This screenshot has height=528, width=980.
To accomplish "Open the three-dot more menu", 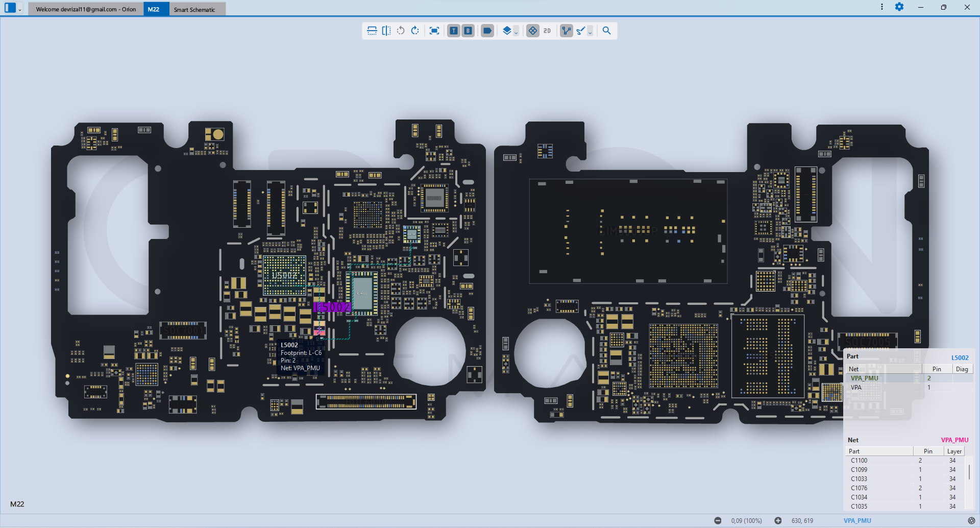I will tap(881, 7).
